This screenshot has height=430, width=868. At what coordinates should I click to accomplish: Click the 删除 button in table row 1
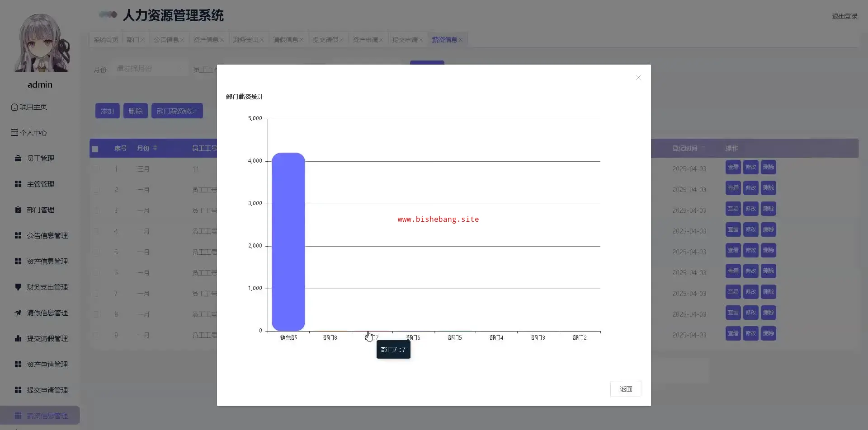(x=769, y=167)
